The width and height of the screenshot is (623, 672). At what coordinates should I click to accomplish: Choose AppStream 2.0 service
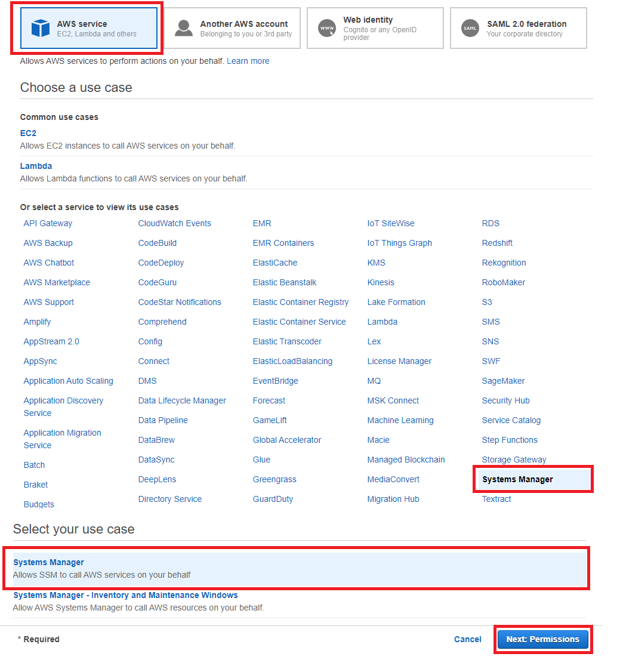coord(51,342)
